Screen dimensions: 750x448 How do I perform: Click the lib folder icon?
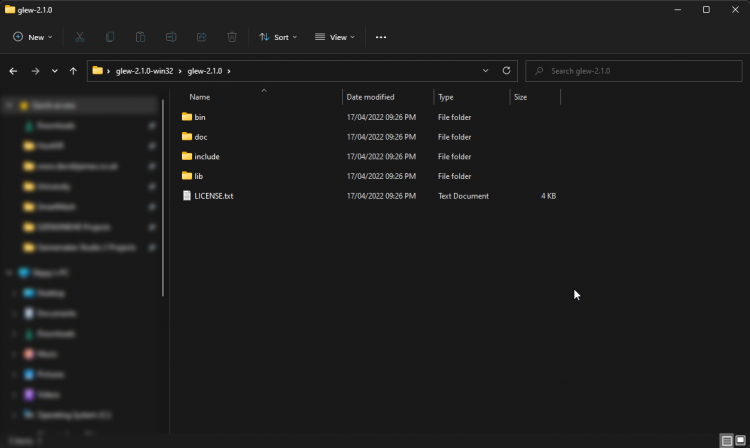(x=187, y=176)
